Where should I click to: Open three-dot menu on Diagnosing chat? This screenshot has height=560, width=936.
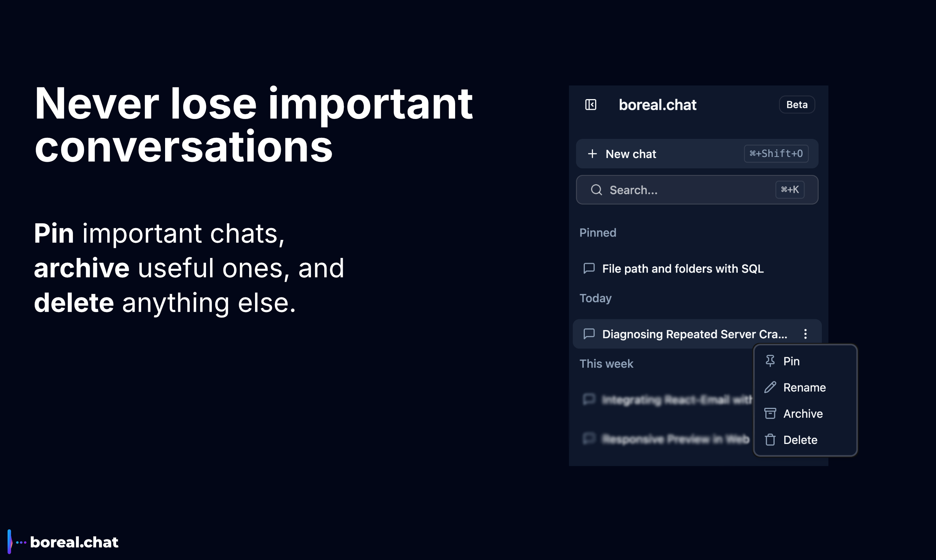point(806,334)
